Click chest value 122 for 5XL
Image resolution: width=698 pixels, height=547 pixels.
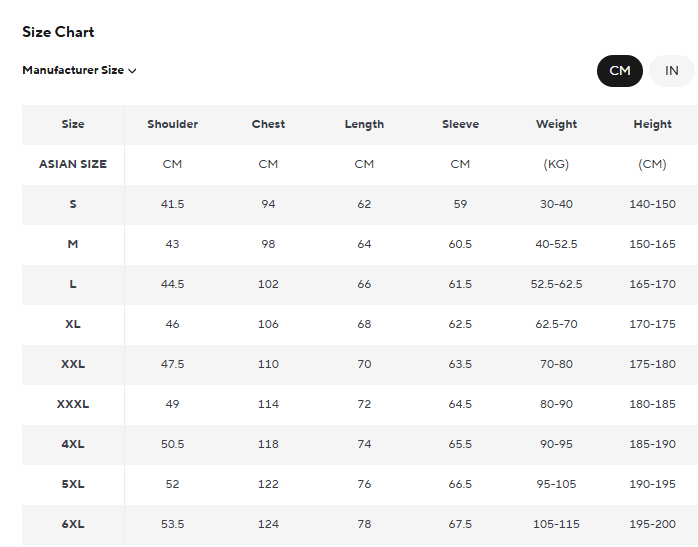pyautogui.click(x=268, y=485)
